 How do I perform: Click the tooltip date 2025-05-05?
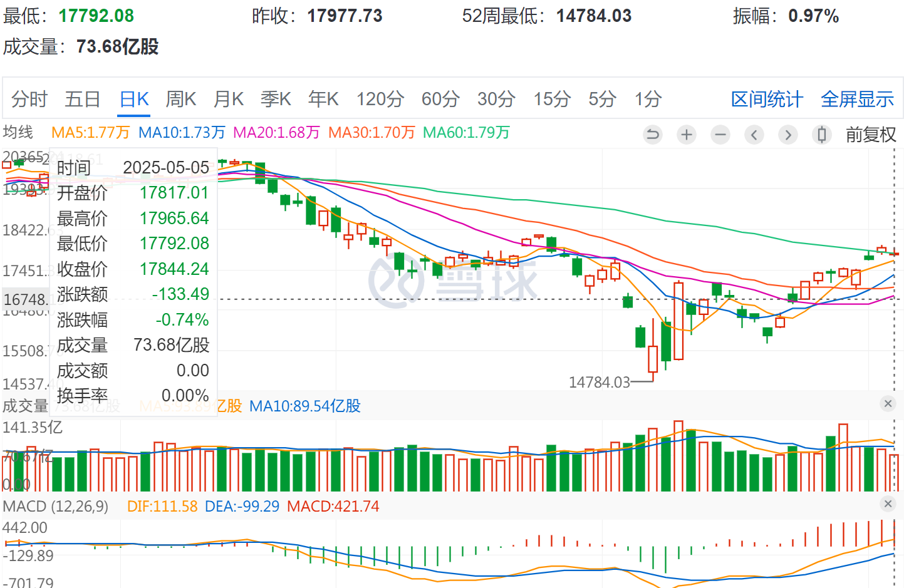(166, 167)
